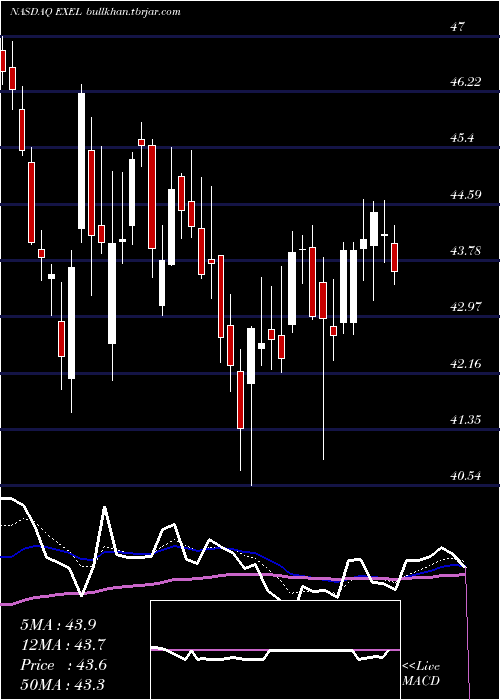Click the 46.22 price axis label
The image size is (500, 700).
(466, 82)
